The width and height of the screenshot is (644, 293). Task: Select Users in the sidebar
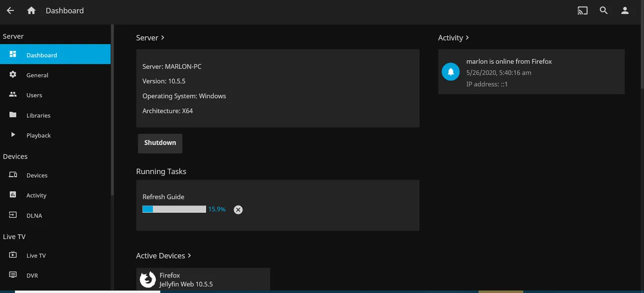pyautogui.click(x=55, y=95)
